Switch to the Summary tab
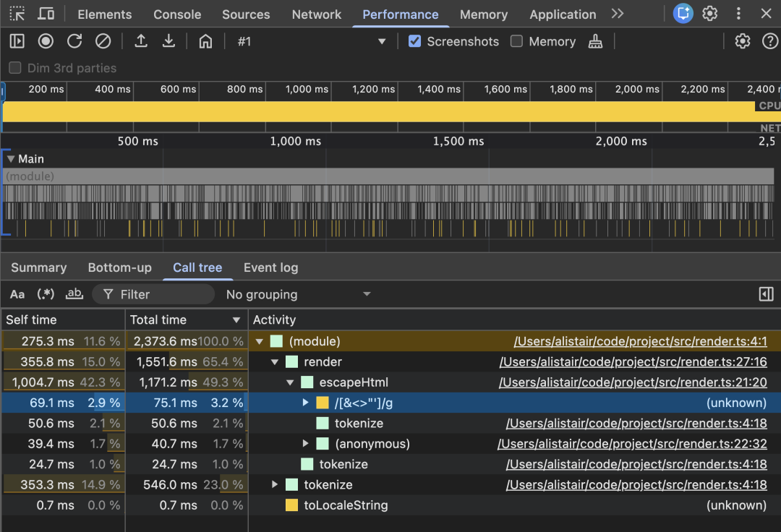 (39, 267)
